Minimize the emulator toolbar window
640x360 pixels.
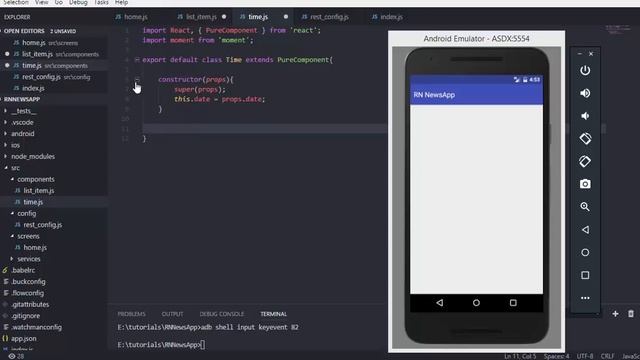[580, 54]
